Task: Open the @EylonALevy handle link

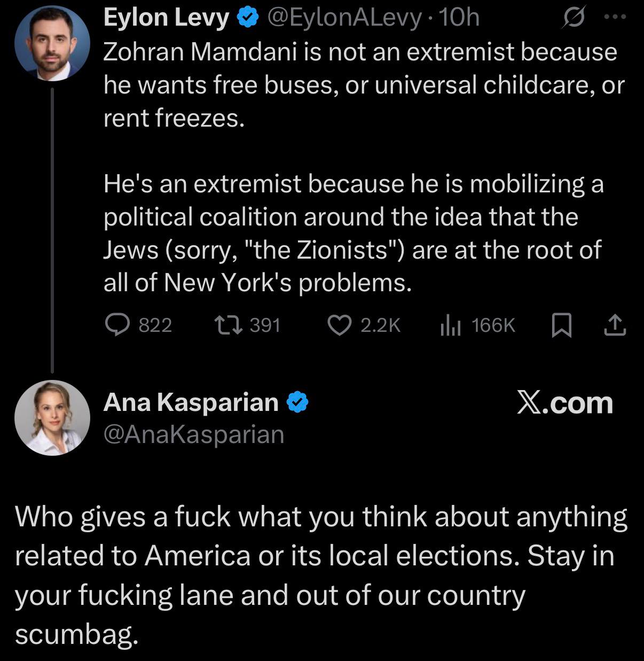Action: point(344,18)
